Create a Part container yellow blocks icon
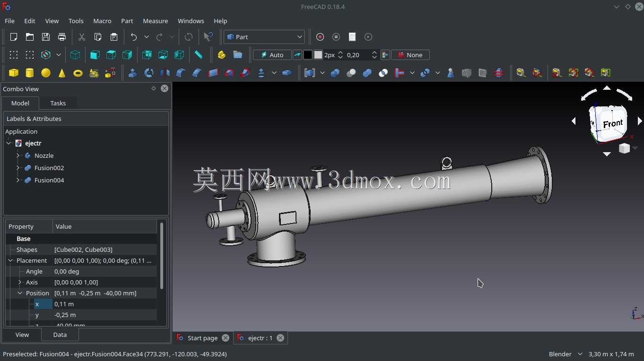The height and width of the screenshot is (361, 644). [x=221, y=55]
